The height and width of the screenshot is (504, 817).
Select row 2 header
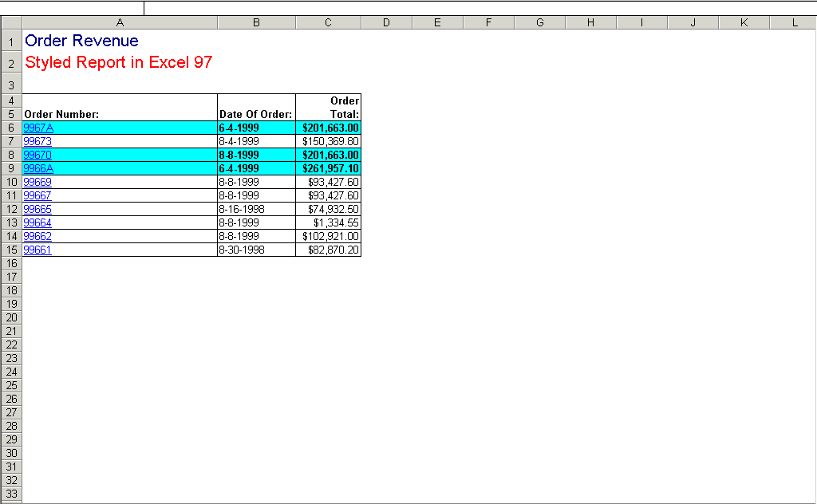11,62
